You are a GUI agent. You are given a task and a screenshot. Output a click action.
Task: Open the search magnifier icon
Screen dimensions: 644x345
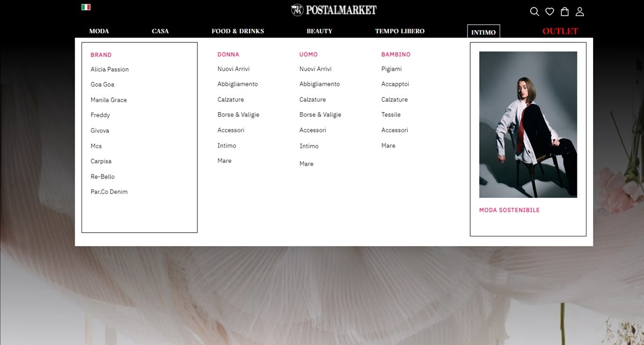(x=535, y=12)
